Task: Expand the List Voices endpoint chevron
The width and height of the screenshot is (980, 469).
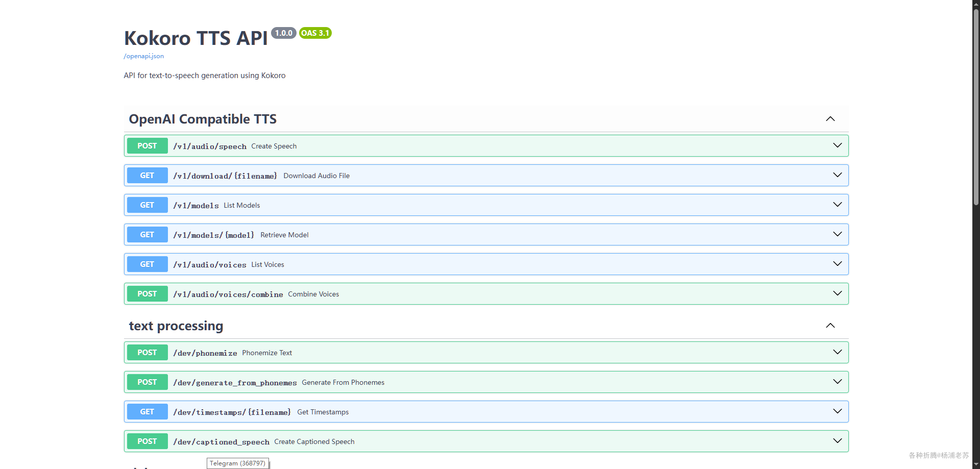Action: coord(838,264)
